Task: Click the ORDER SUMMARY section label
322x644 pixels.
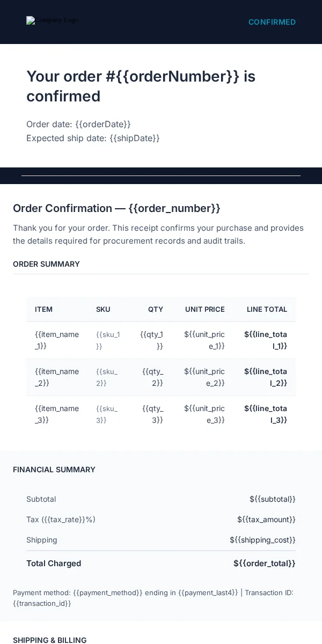Action: pos(46,264)
